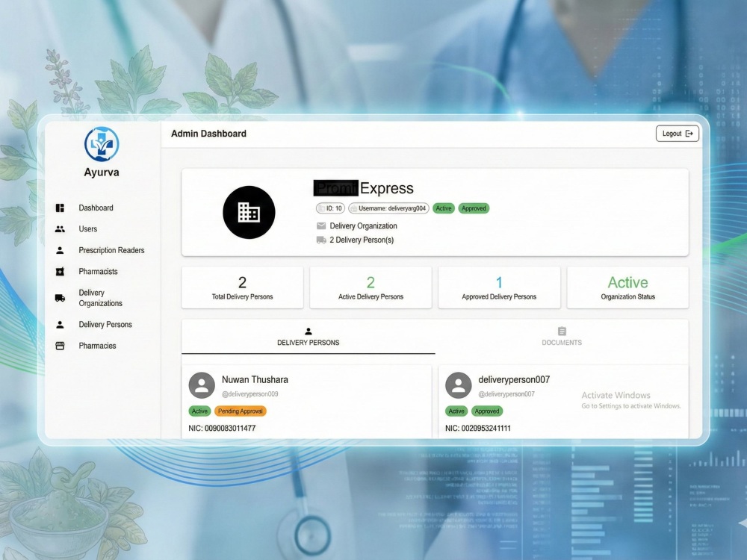Image resolution: width=747 pixels, height=560 pixels.
Task: Switch to the DOCUMENTS tab
Action: 562,337
